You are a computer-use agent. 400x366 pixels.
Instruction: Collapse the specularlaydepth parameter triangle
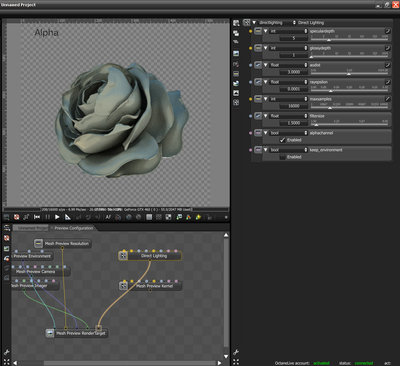click(266, 31)
